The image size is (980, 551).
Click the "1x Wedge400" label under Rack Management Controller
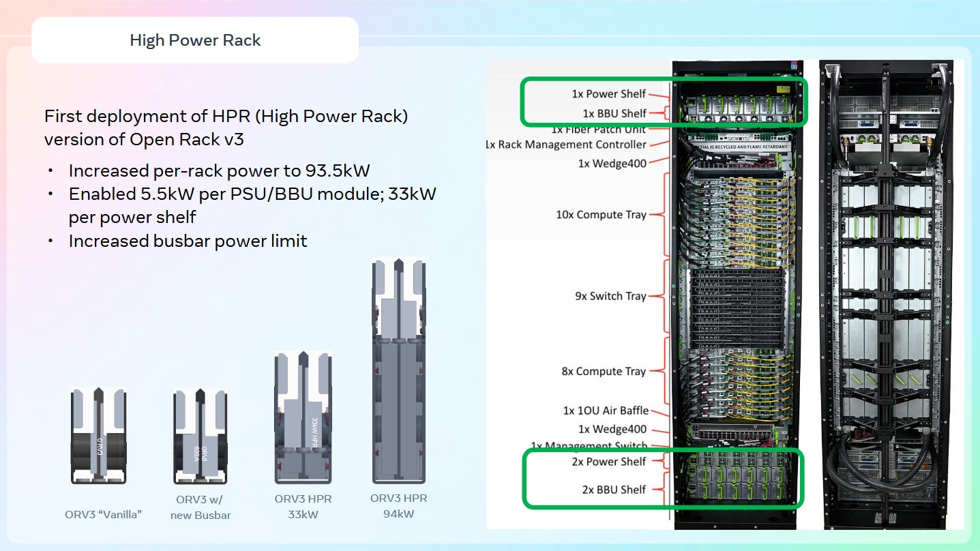click(612, 163)
